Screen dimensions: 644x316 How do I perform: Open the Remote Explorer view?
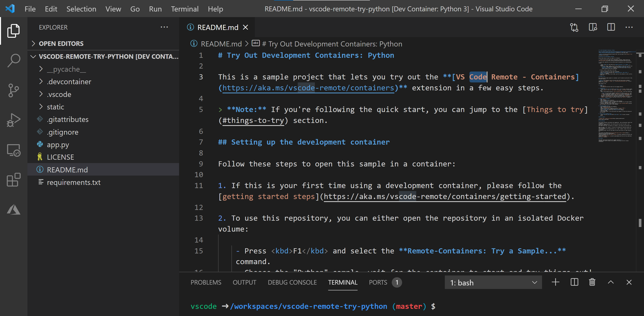coord(14,150)
